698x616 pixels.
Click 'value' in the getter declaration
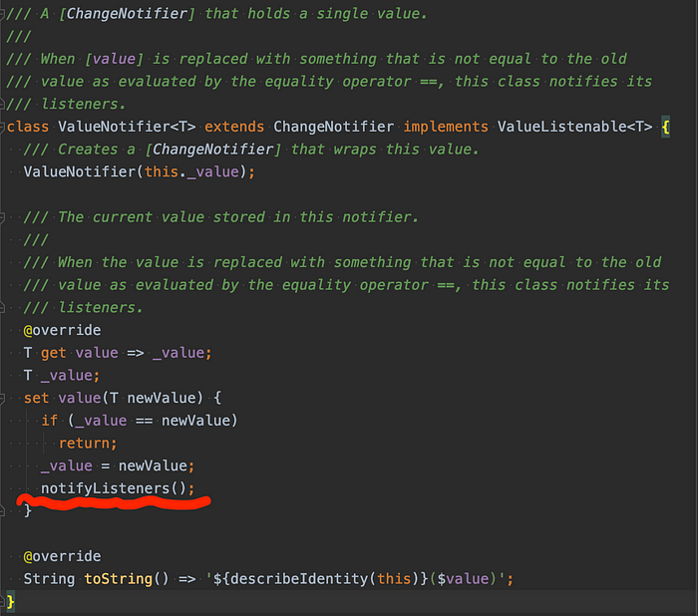tap(97, 354)
